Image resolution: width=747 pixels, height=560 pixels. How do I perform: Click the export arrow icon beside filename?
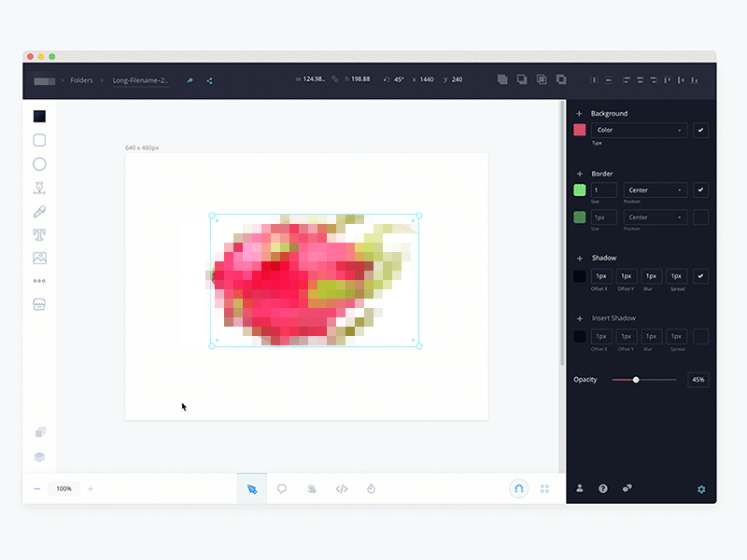pyautogui.click(x=190, y=80)
